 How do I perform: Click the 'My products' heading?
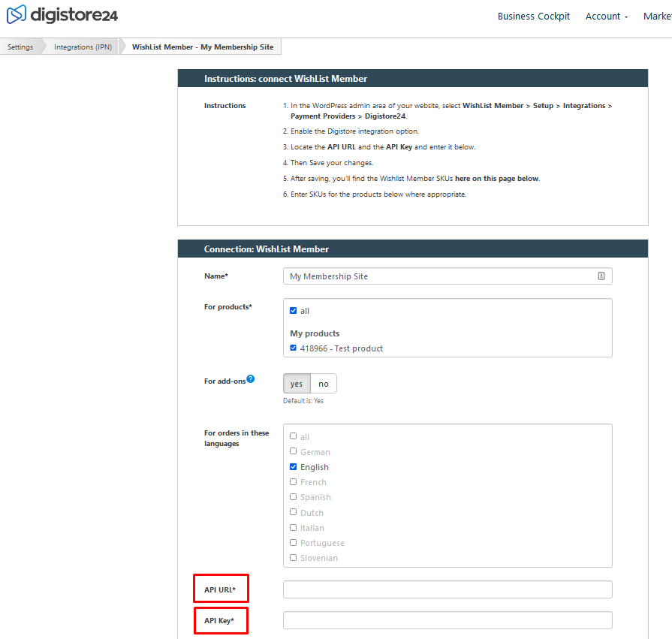315,333
